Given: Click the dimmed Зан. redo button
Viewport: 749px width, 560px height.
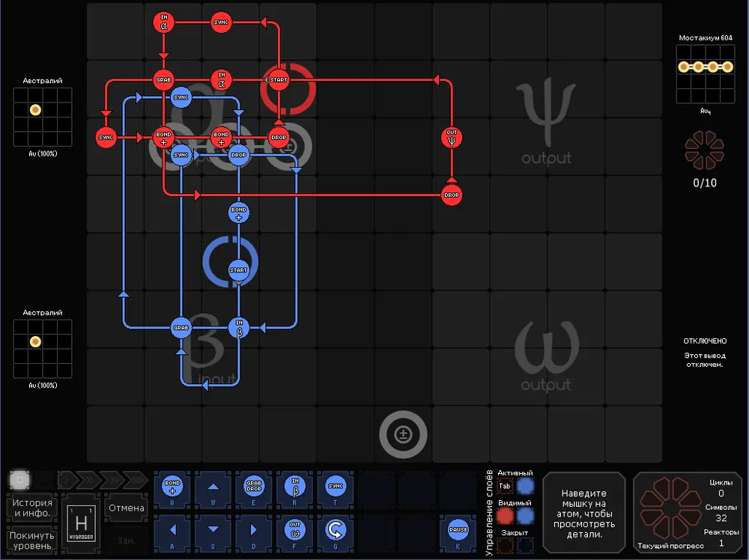Looking at the screenshot, I should pos(127,541).
